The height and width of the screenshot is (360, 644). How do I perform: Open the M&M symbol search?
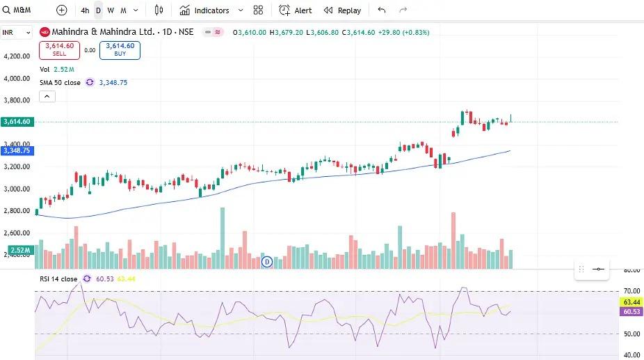pos(17,10)
